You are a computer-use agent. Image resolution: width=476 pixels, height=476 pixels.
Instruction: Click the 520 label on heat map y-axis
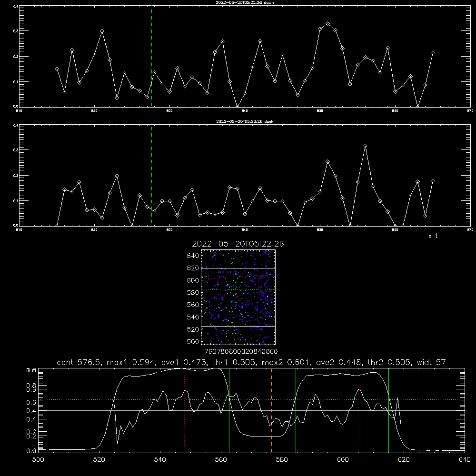(x=193, y=329)
